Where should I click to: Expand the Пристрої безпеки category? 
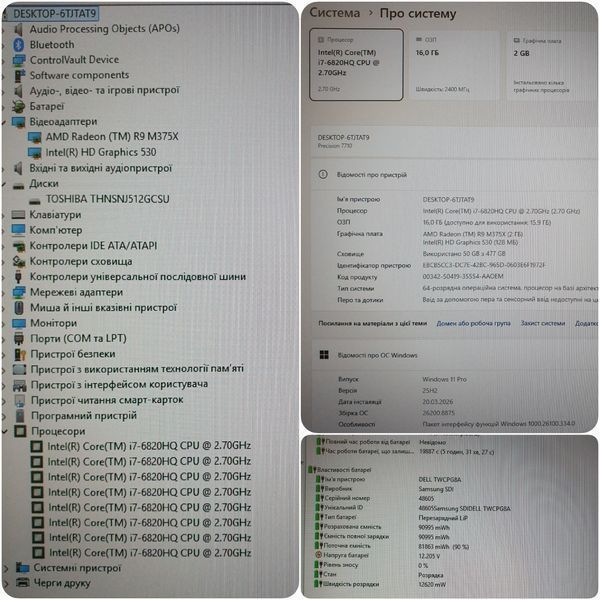(x=4, y=355)
